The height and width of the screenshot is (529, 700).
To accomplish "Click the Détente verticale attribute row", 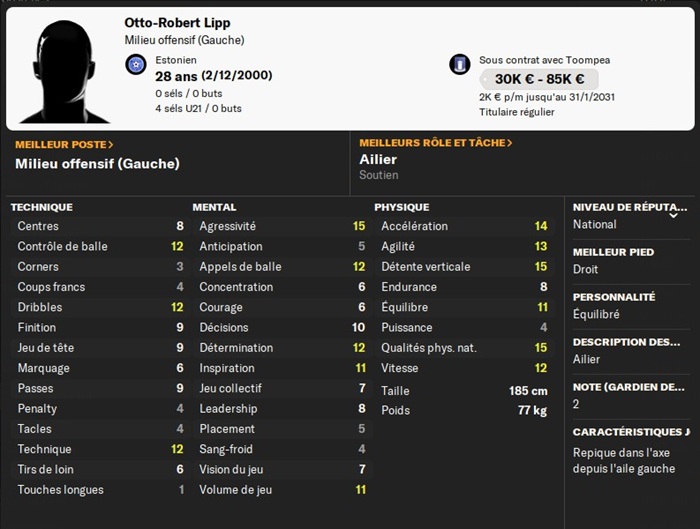I will (464, 267).
